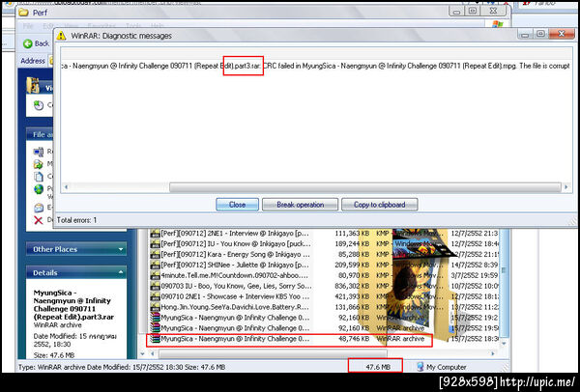Viewport: 580px width, 392px height.
Task: Click the right arrow of diagnostic messages scrollbar
Action: click(x=566, y=187)
